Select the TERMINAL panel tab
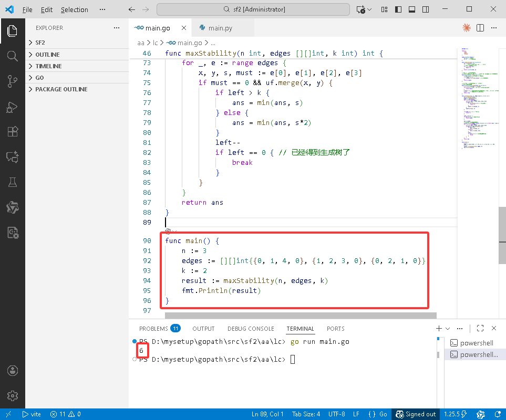 (x=300, y=329)
